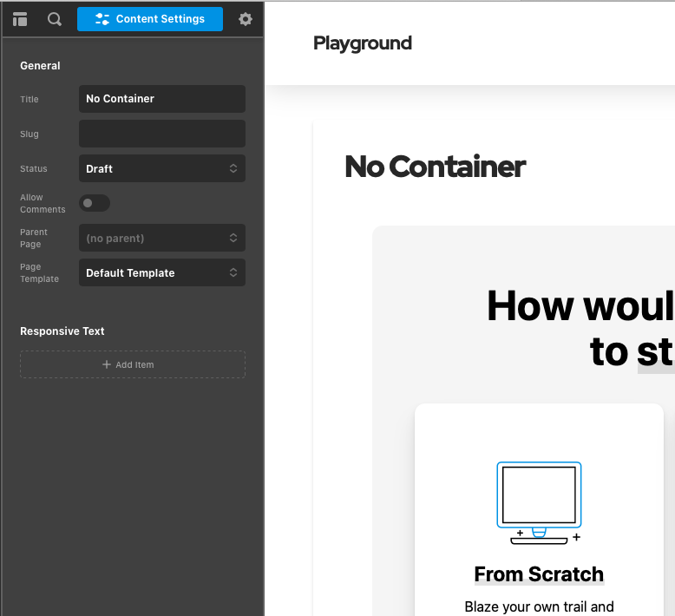This screenshot has width=675, height=616.
Task: Click the Allow Comments label text
Action: click(43, 203)
